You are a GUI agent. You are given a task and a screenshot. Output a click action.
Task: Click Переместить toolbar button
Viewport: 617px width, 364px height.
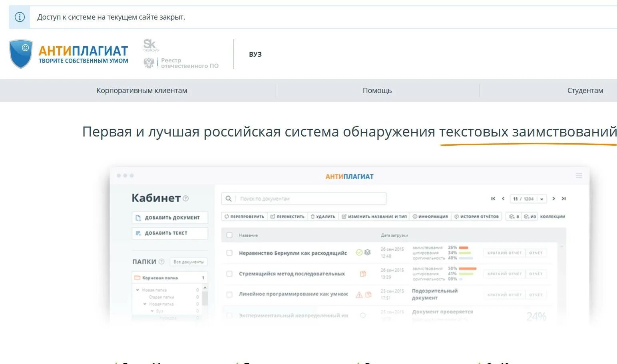[x=287, y=216]
